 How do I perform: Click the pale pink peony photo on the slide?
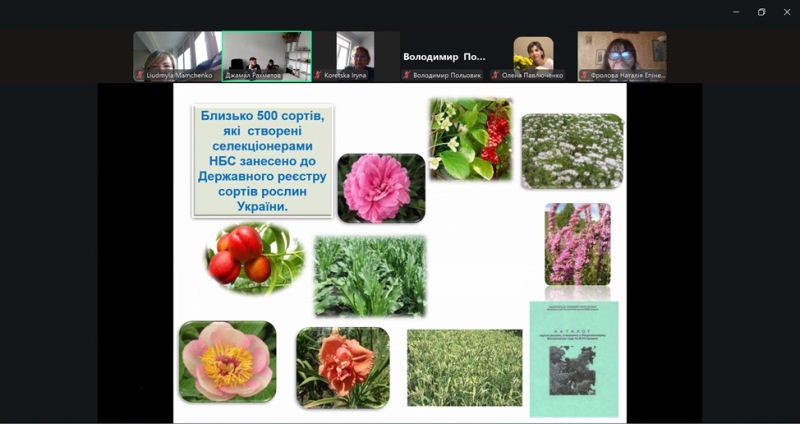[228, 362]
